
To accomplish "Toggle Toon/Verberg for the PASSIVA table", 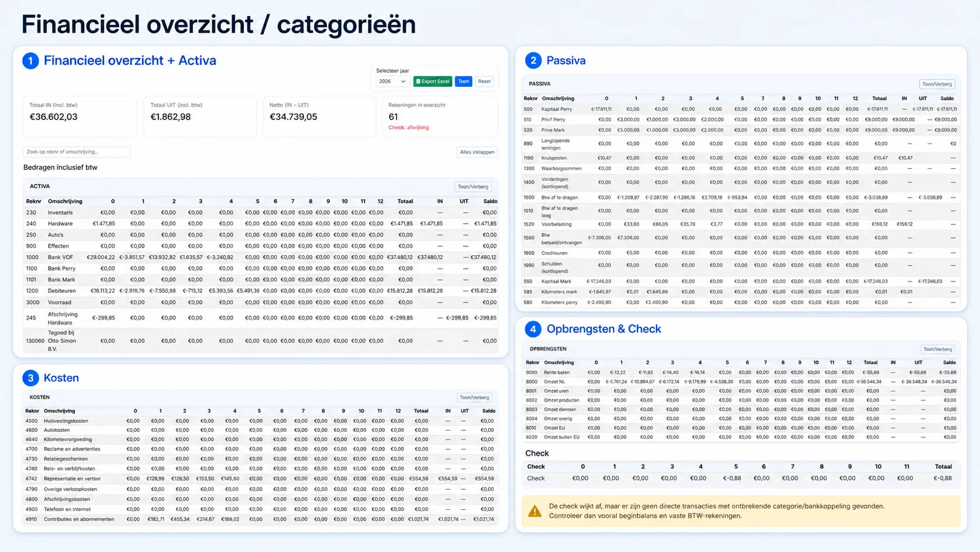I will click(937, 84).
